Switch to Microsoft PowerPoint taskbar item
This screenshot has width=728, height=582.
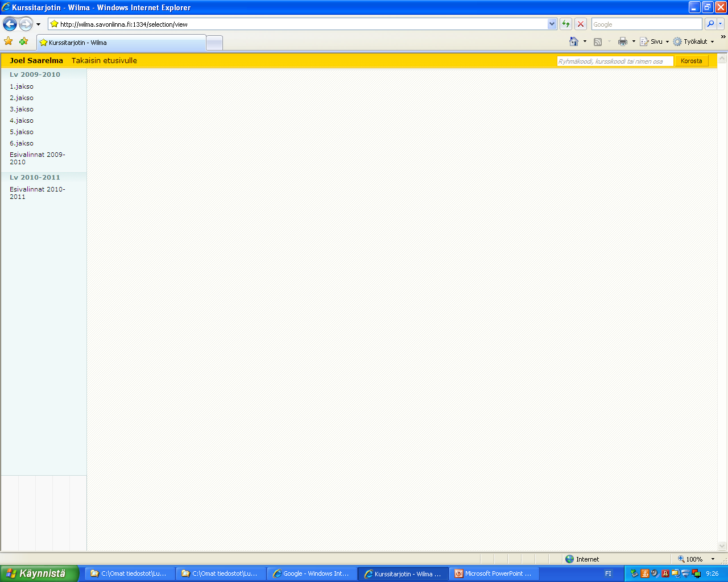point(494,573)
